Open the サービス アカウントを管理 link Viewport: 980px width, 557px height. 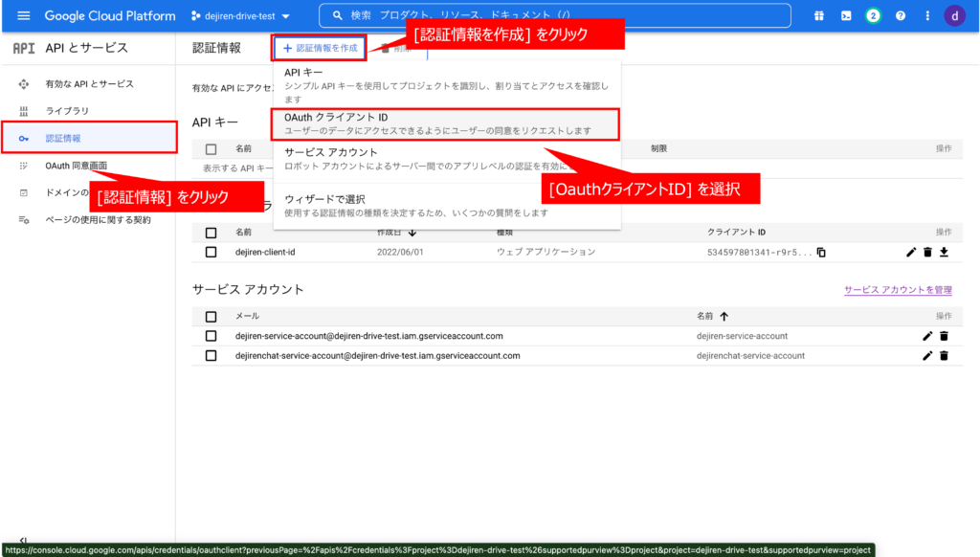898,289
